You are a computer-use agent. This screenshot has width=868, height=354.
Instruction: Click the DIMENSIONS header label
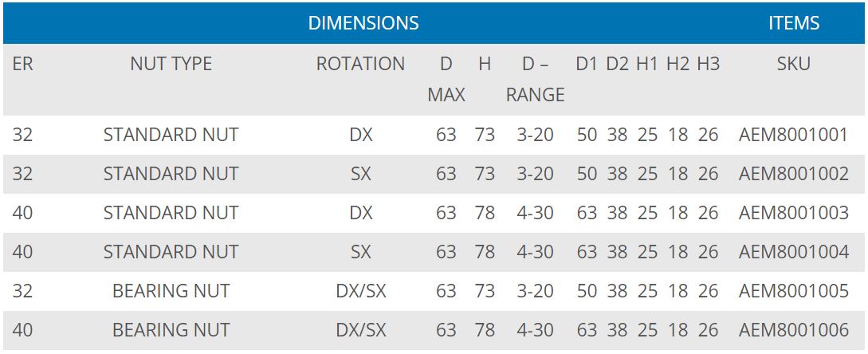click(363, 22)
